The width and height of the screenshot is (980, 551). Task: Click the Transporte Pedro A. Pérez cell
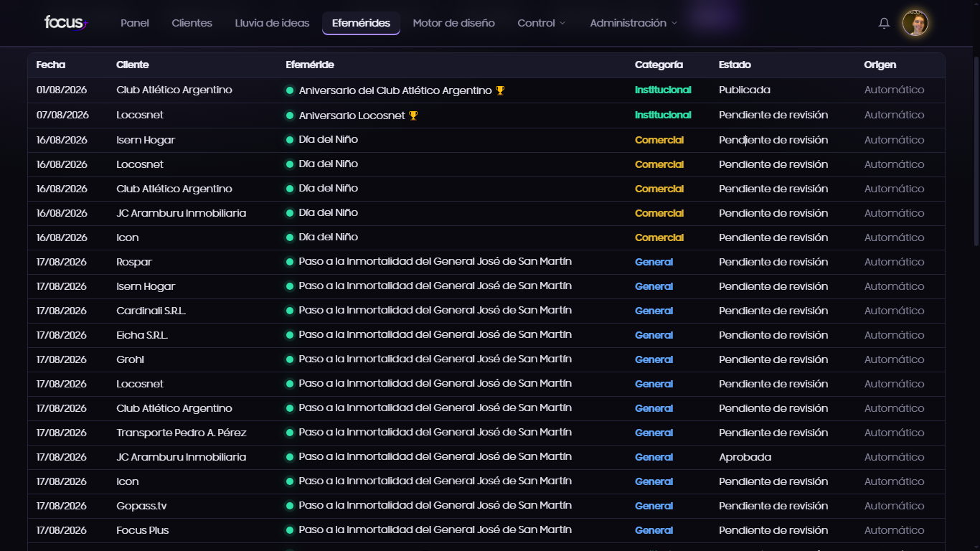point(182,433)
